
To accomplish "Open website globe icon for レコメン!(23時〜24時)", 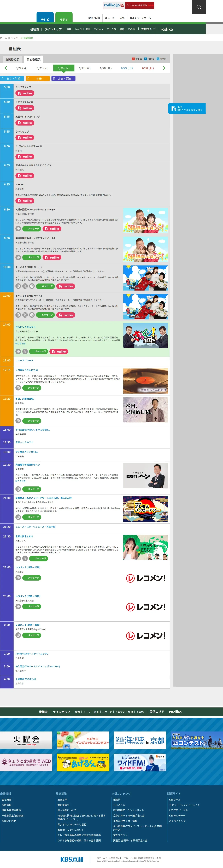I will click(18, 606).
